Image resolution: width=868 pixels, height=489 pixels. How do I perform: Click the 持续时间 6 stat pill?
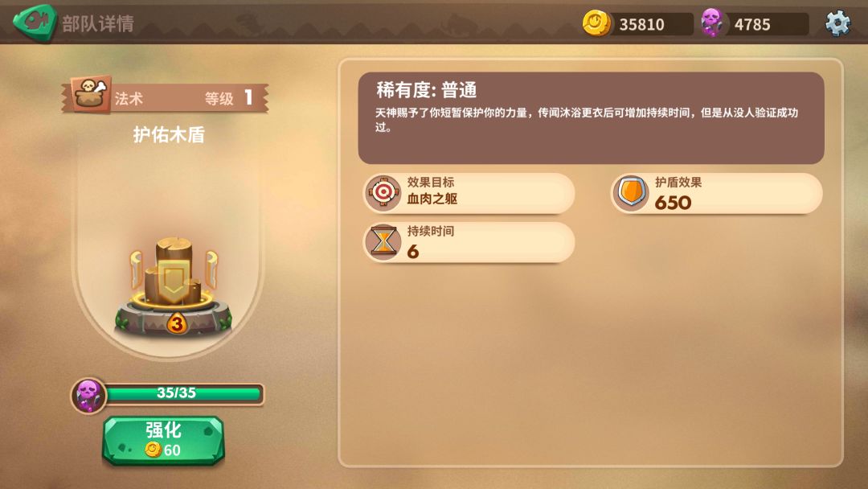tap(469, 242)
